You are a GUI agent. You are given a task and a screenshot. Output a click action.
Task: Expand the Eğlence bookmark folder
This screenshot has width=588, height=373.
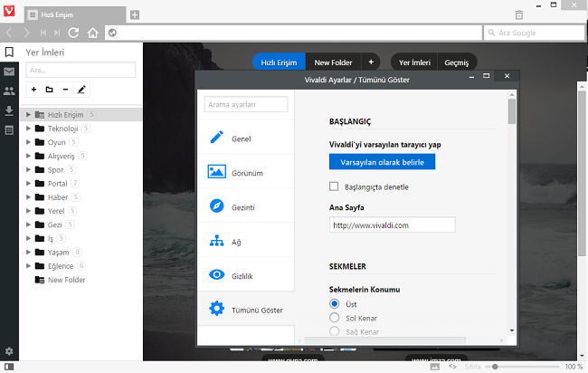[29, 266]
